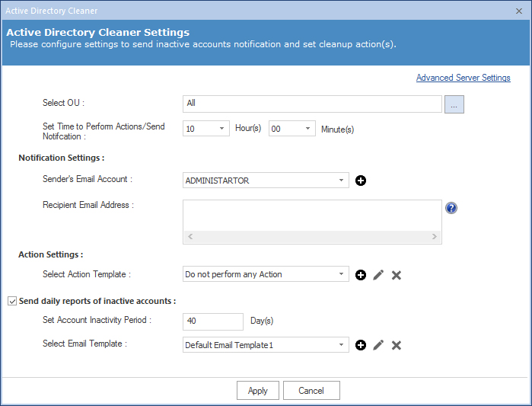Open the Hour(s) dropdown showing 10
This screenshot has width=532, height=406.
tap(206, 129)
